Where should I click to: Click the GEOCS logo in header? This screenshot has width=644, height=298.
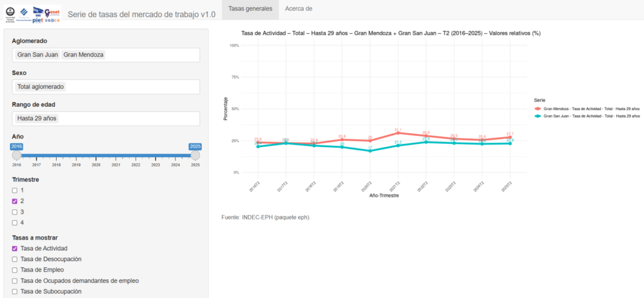click(x=52, y=19)
